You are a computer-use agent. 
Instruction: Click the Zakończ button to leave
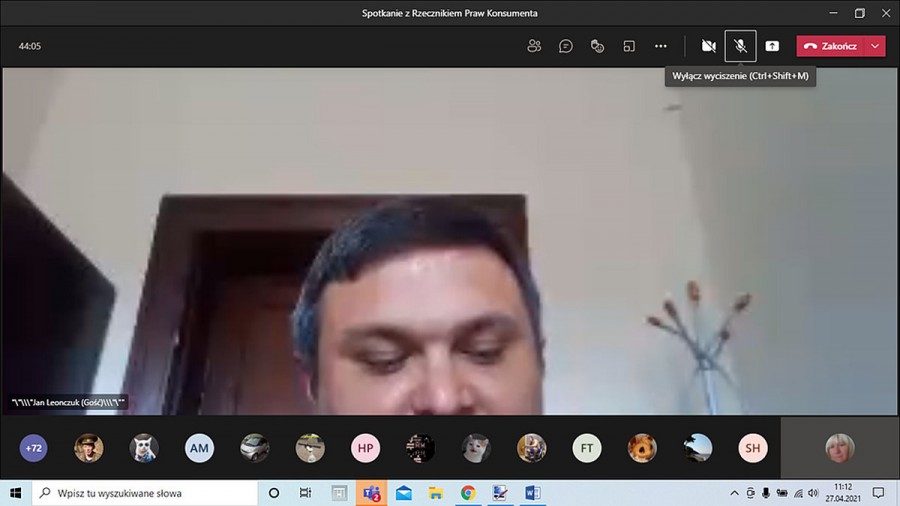[826, 46]
